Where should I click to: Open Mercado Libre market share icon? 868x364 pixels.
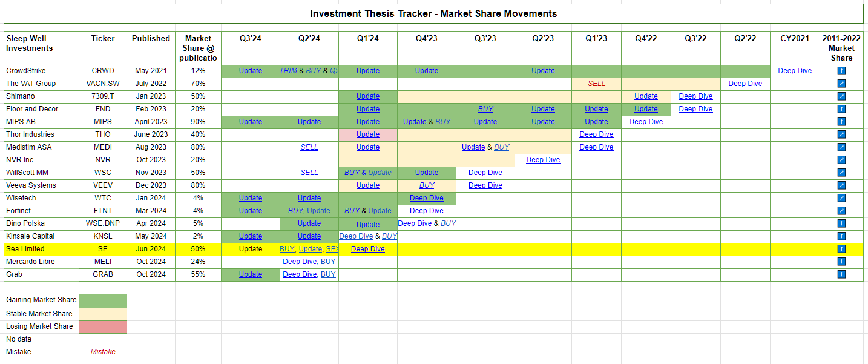coord(841,262)
